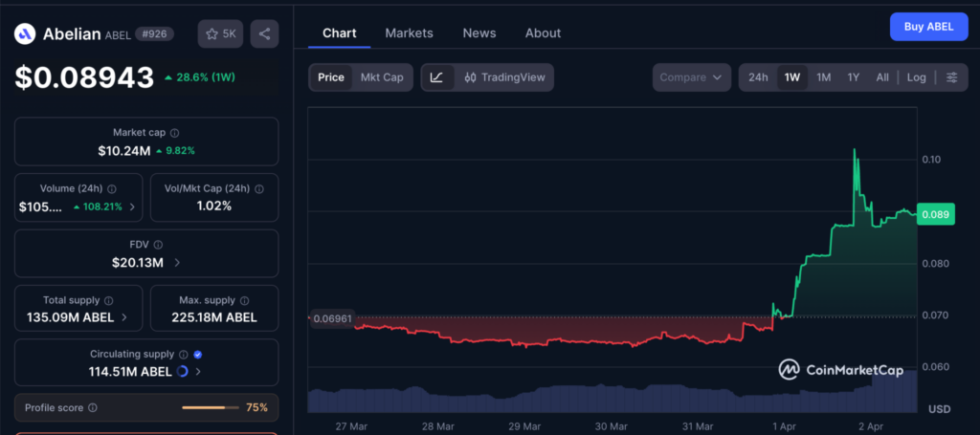The image size is (980, 435).
Task: Select the line chart view icon
Action: (x=436, y=77)
